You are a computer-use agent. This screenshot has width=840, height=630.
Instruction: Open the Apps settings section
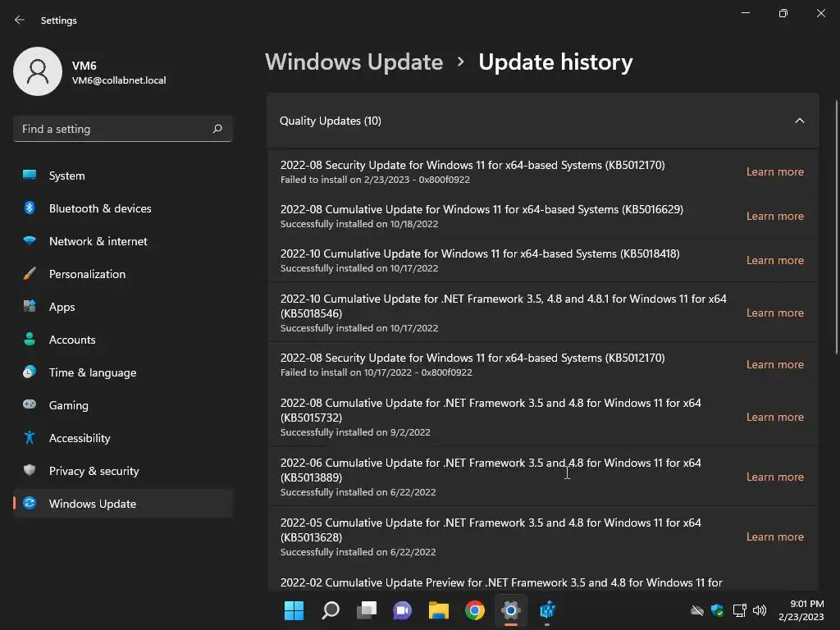tap(123, 307)
